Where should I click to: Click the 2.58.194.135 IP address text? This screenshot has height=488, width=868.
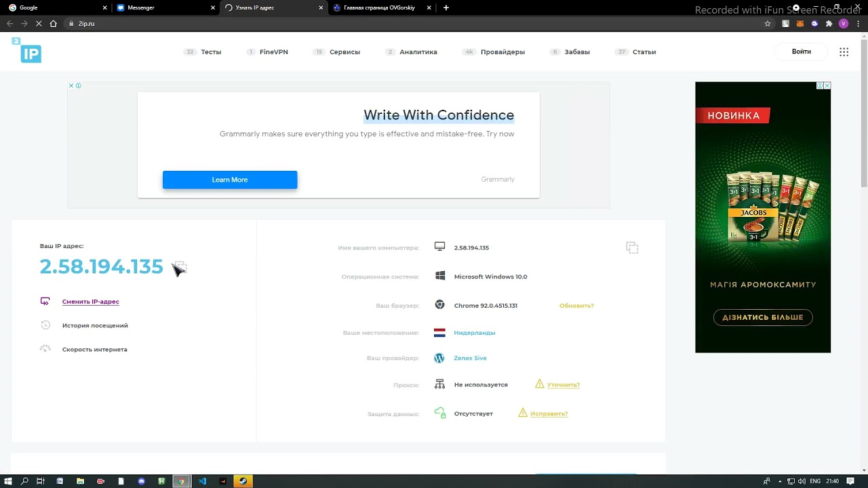click(102, 266)
